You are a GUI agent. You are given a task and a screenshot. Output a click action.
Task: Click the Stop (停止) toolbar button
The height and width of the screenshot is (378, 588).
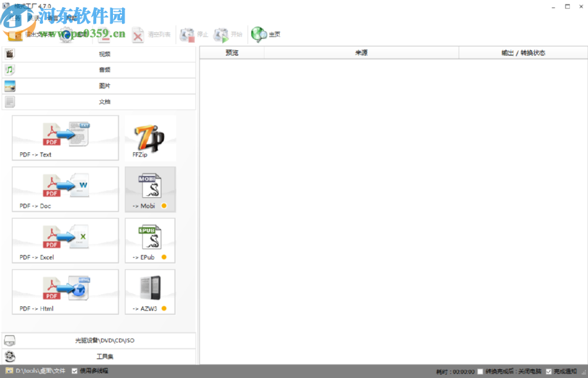click(x=193, y=35)
